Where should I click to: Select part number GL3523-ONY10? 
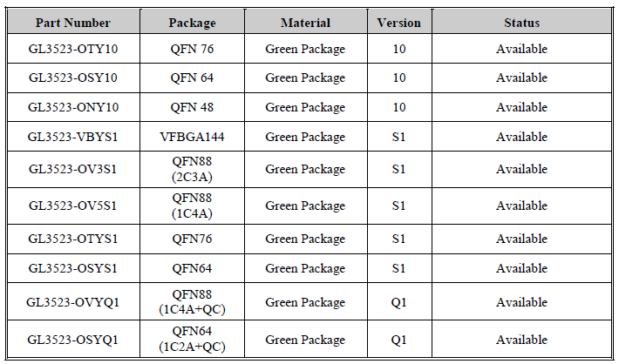tap(72, 107)
